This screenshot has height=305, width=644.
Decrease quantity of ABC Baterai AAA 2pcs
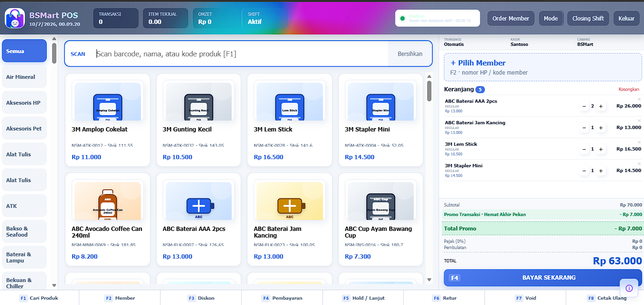pos(584,106)
